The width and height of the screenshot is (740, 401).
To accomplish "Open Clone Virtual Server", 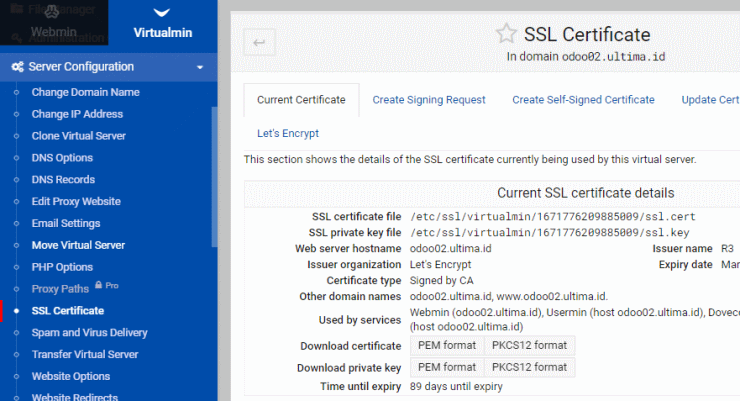I will pyautogui.click(x=79, y=136).
